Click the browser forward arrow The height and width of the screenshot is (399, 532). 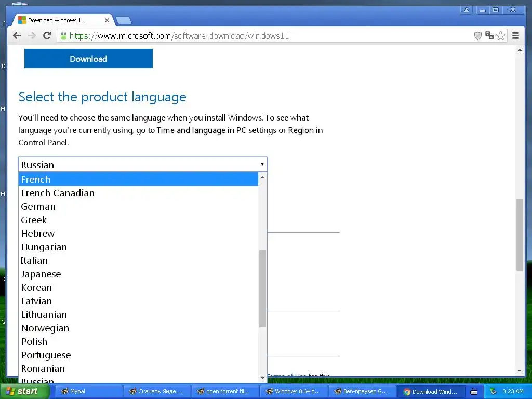(x=32, y=36)
